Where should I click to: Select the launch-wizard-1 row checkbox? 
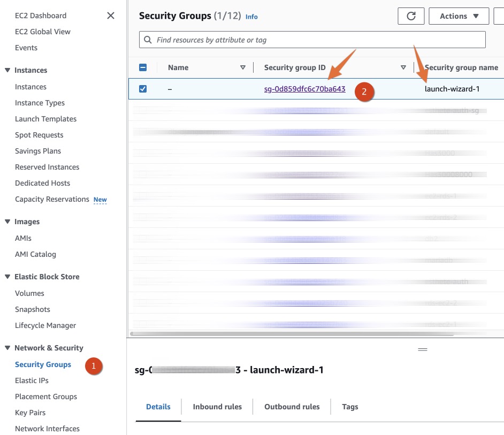click(x=143, y=88)
